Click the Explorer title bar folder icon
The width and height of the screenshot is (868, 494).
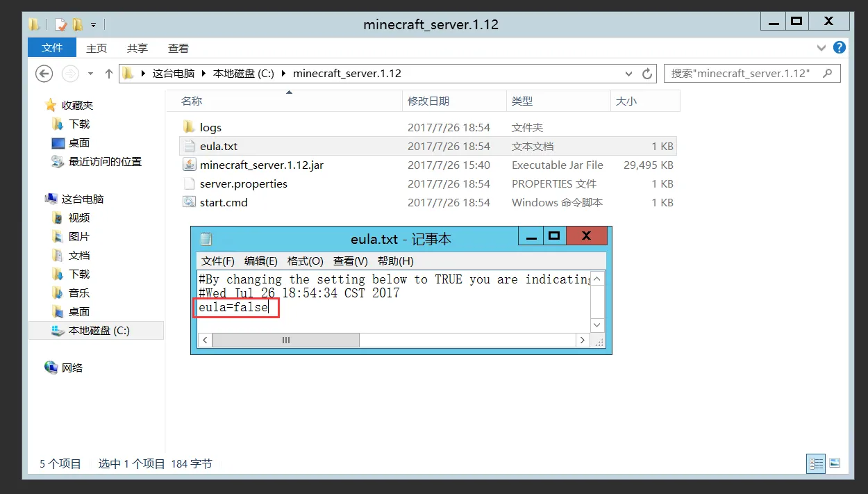[x=34, y=24]
